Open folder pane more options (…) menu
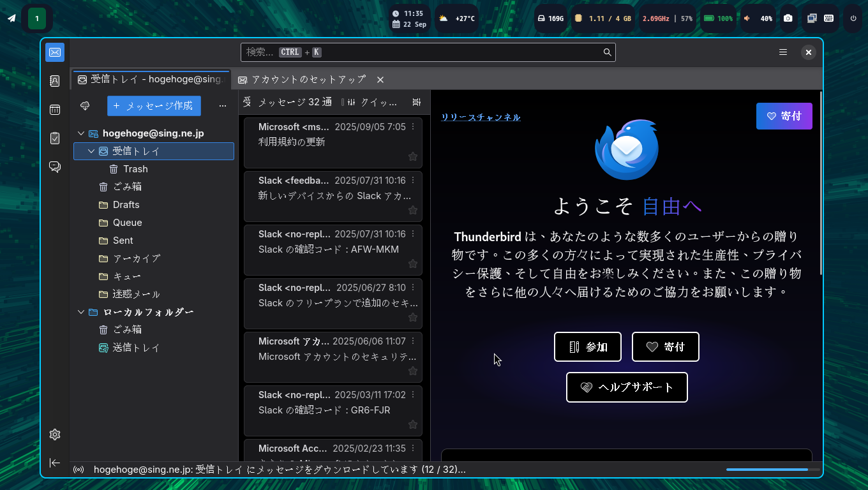Image resolution: width=868 pixels, height=490 pixels. point(223,106)
